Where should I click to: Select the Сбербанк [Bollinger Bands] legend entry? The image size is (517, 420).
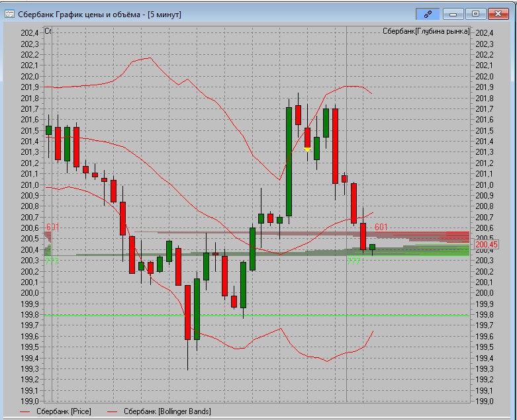[167, 411]
